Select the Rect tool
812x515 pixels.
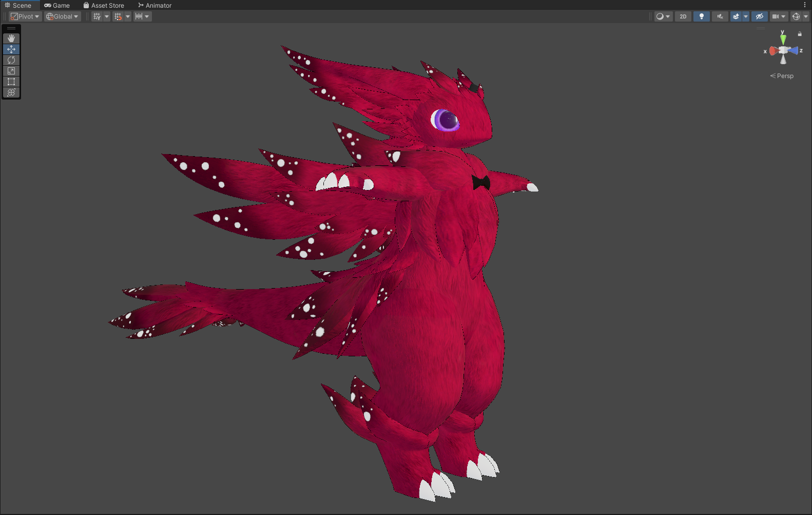tap(11, 82)
